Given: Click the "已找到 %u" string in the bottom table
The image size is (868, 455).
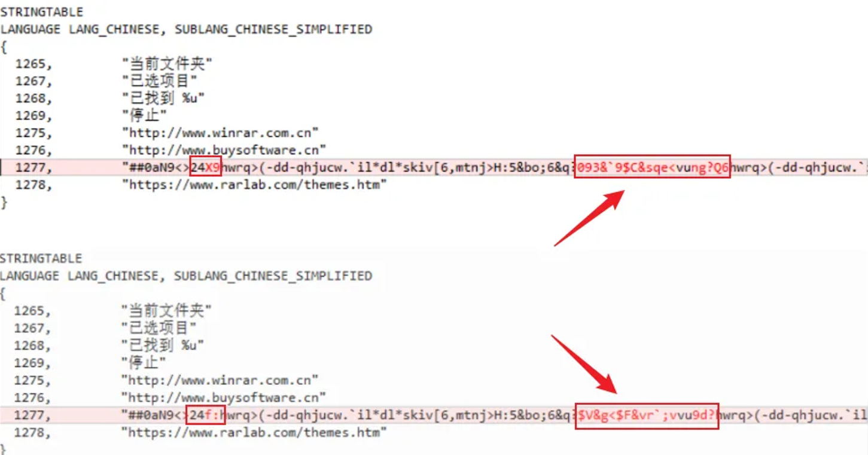Looking at the screenshot, I should 163,346.
